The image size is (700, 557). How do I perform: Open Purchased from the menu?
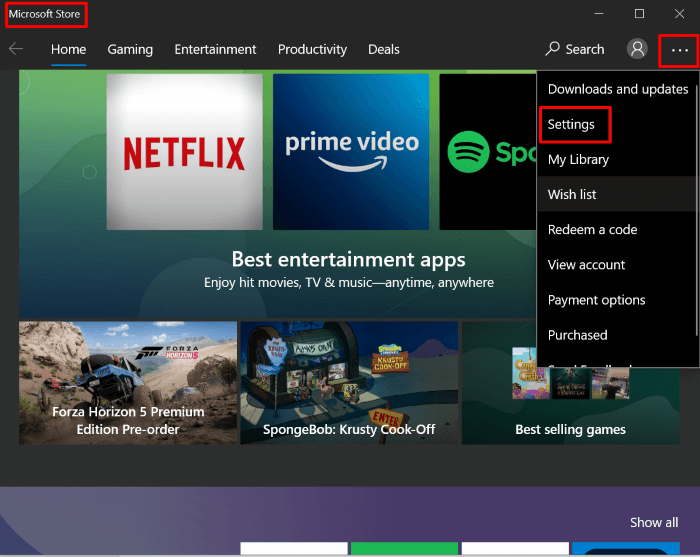pyautogui.click(x=617, y=335)
